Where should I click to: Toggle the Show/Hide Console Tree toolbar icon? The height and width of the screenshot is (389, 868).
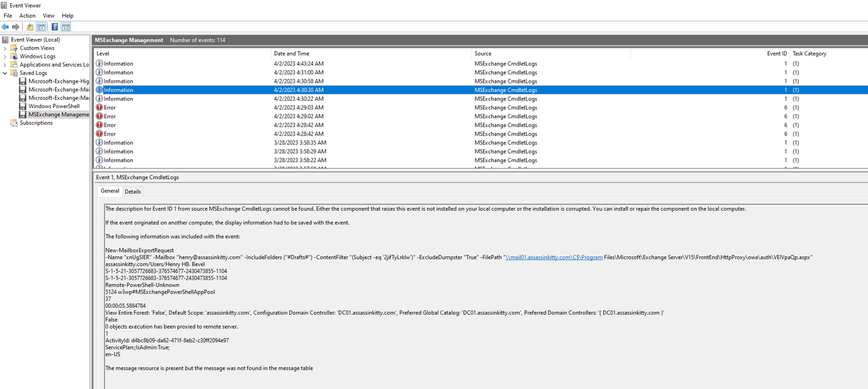41,27
